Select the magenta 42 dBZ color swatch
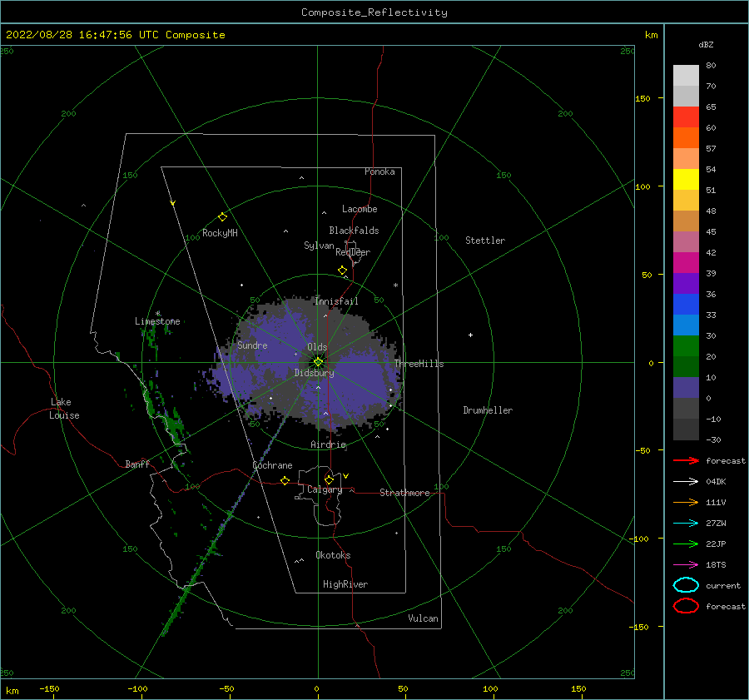749x700 pixels. coord(686,263)
